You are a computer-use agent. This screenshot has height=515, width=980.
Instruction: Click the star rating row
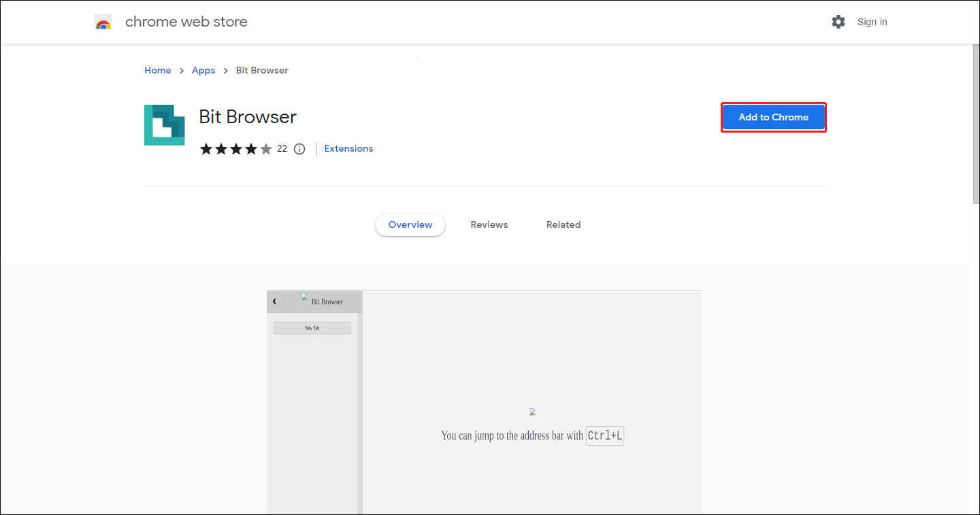point(235,149)
